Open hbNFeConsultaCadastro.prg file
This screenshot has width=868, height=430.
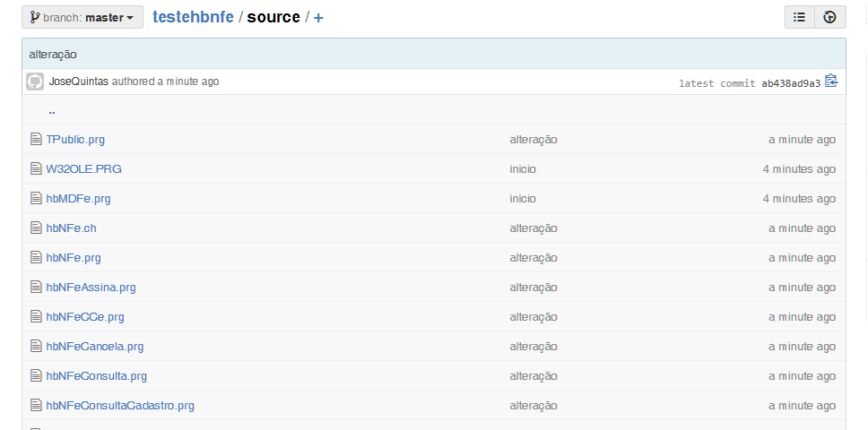[120, 406]
